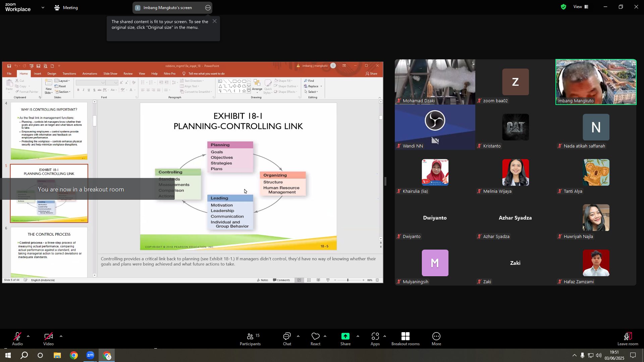Image resolution: width=644 pixels, height=362 pixels.
Task: Open the Apps panel
Action: pos(375,339)
